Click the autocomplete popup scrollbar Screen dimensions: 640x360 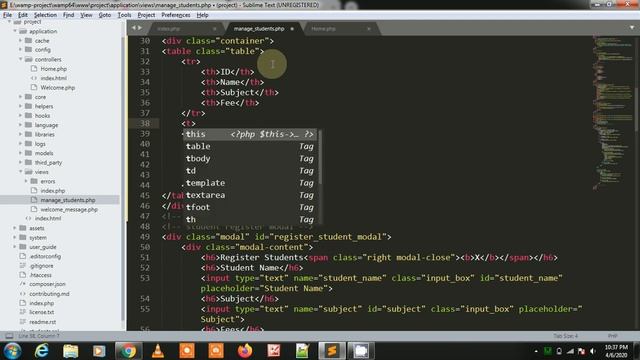(320, 157)
